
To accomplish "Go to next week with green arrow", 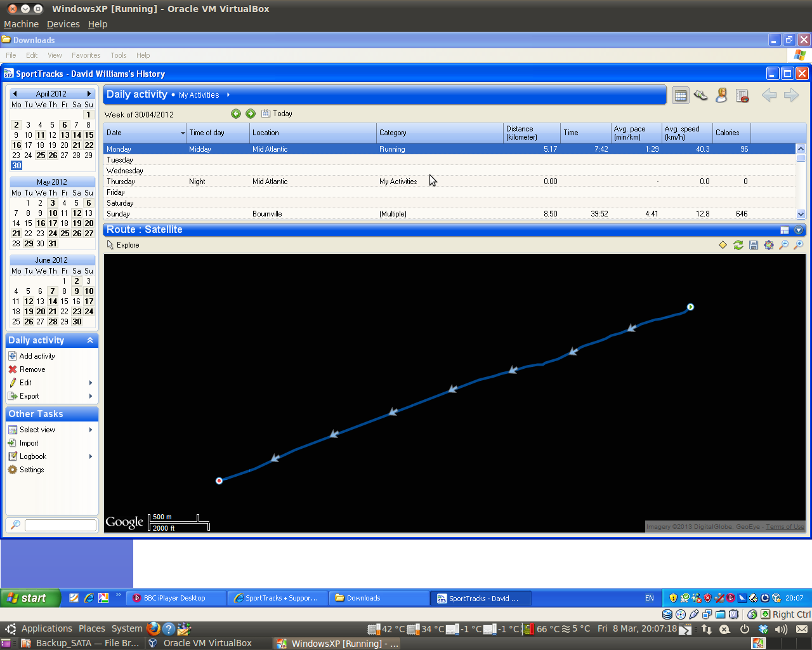I will pyautogui.click(x=251, y=114).
